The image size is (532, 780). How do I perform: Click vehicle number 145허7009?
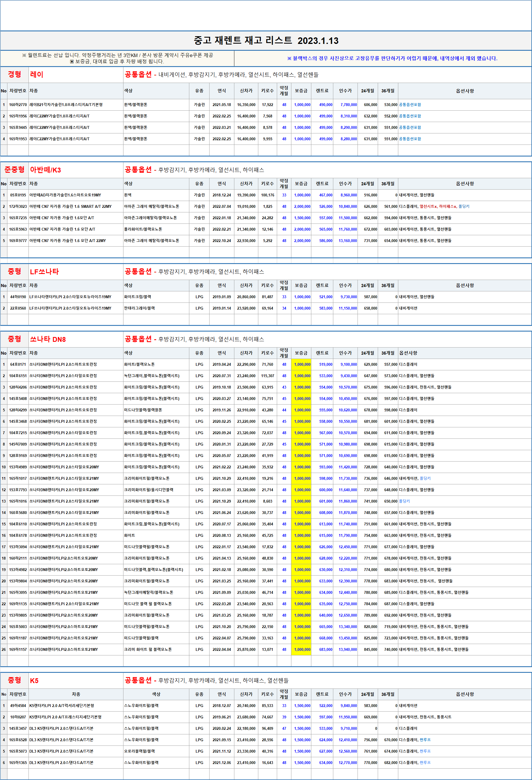point(18,444)
